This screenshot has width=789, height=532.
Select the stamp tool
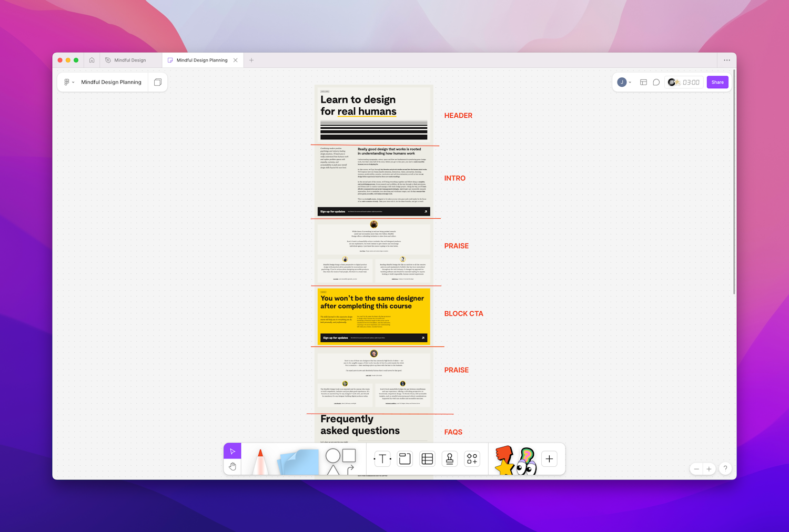point(449,458)
